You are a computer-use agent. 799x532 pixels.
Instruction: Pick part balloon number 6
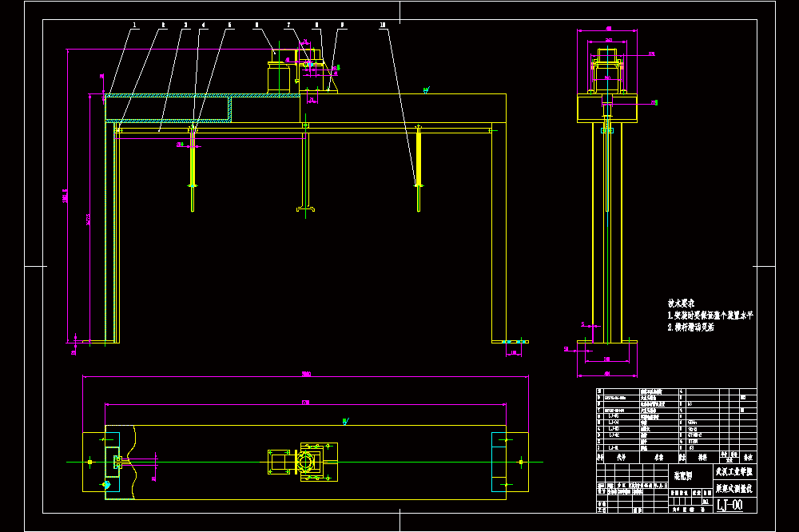coord(256,25)
